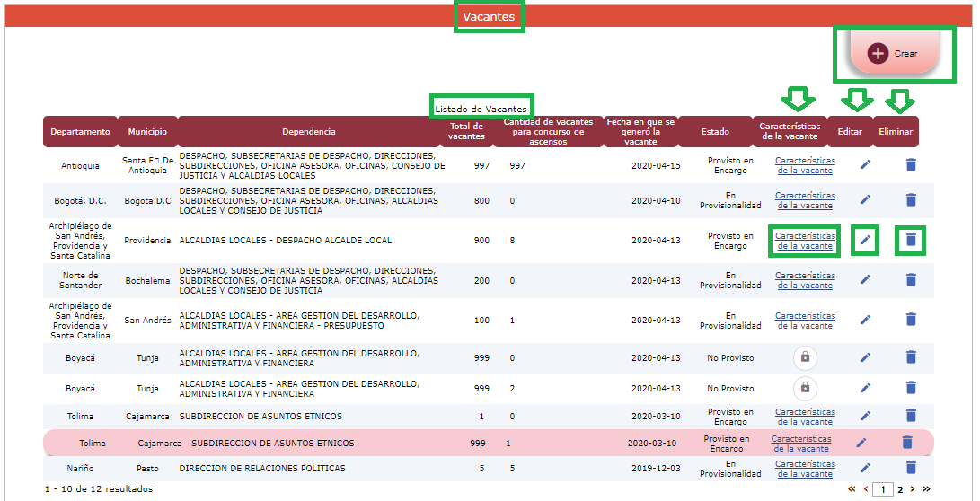Delete the Antioquia vacancy row
This screenshot has width=980, height=501.
click(911, 164)
